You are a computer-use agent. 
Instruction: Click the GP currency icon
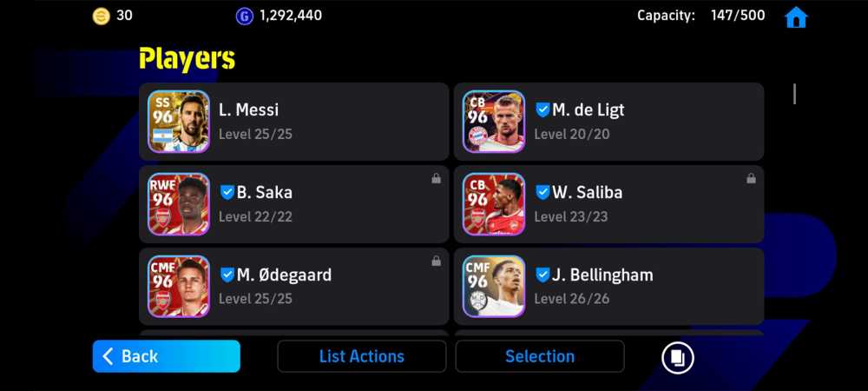click(x=244, y=16)
